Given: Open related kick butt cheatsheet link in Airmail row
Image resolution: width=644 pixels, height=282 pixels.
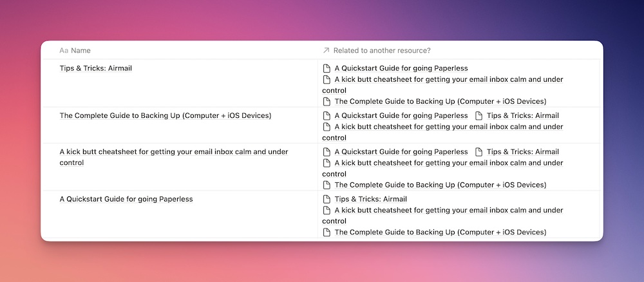Looking at the screenshot, I should [443, 84].
